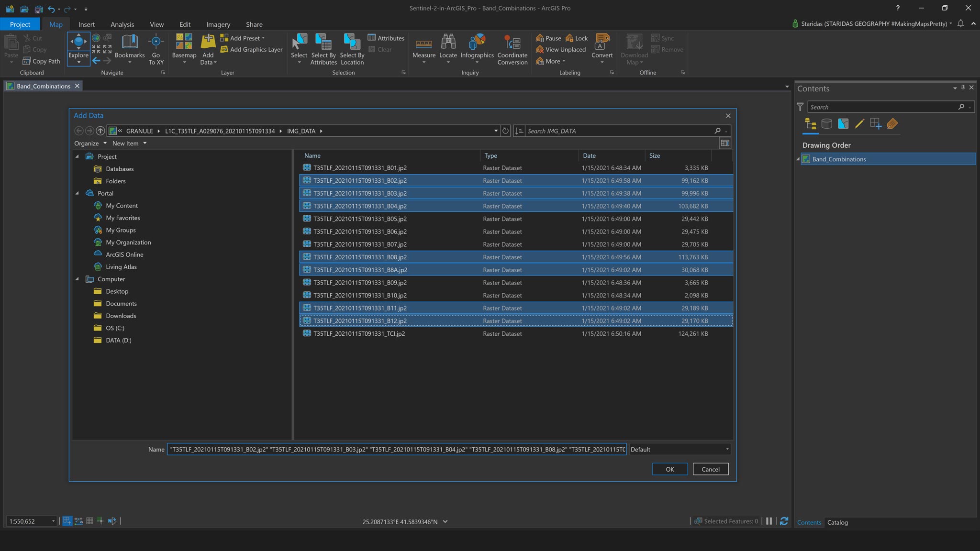980x551 pixels.
Task: Open Select By Location
Action: tap(352, 49)
